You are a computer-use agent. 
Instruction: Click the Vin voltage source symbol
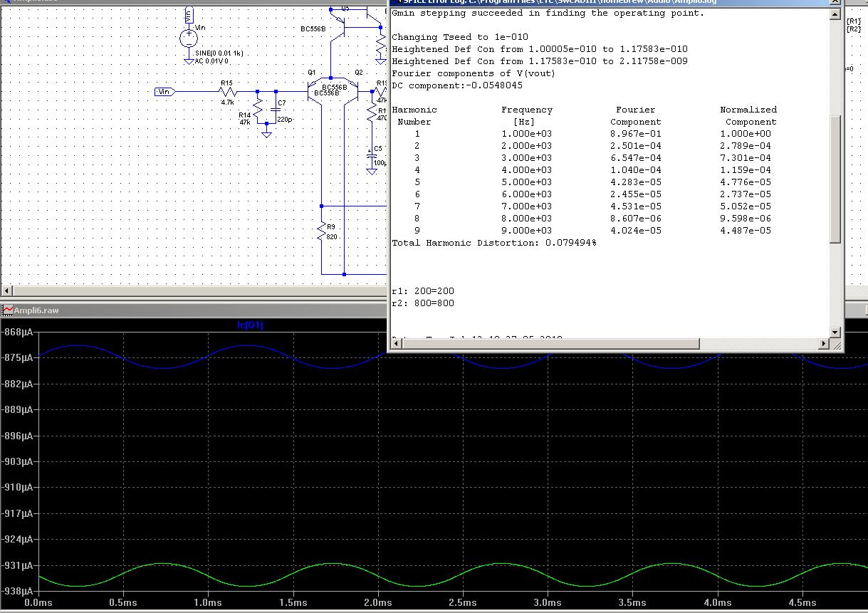[189, 38]
